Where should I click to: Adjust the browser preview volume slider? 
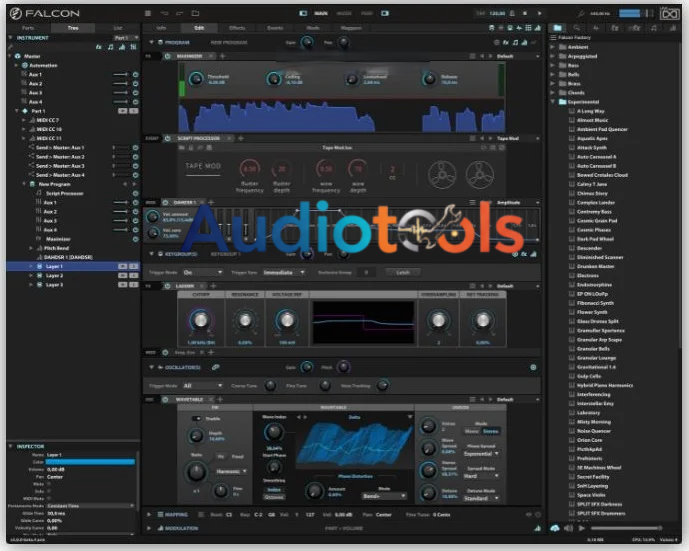[627, 528]
